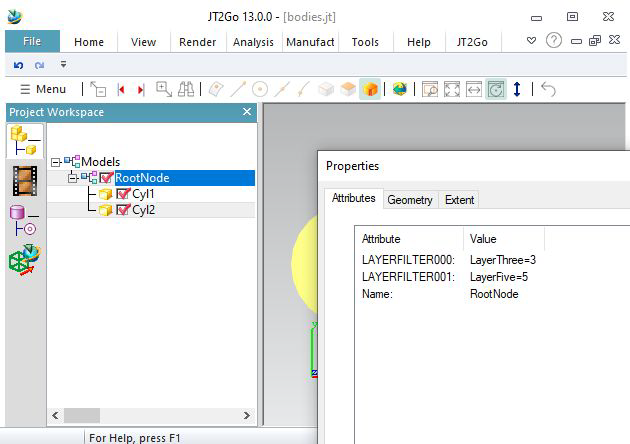Click the undo view curved arrow
630x444 pixels.
coord(548,89)
